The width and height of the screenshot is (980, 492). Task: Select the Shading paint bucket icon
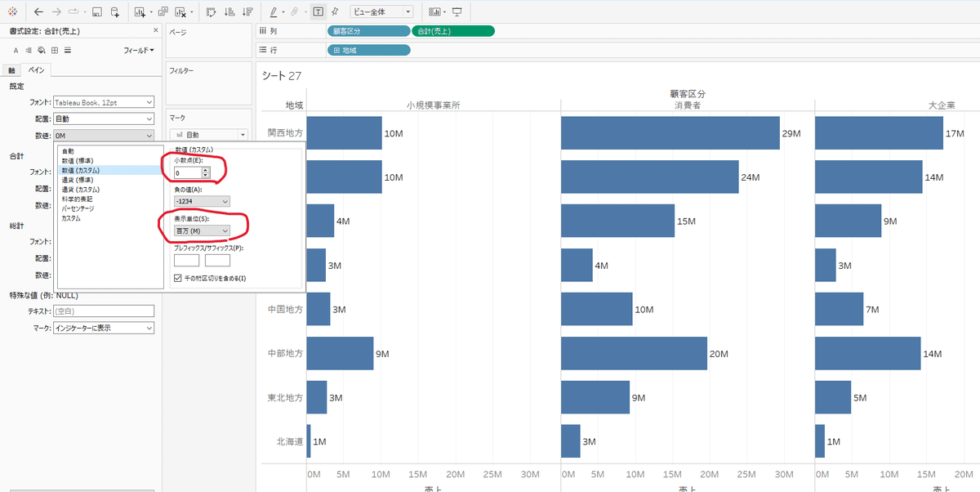pyautogui.click(x=42, y=51)
